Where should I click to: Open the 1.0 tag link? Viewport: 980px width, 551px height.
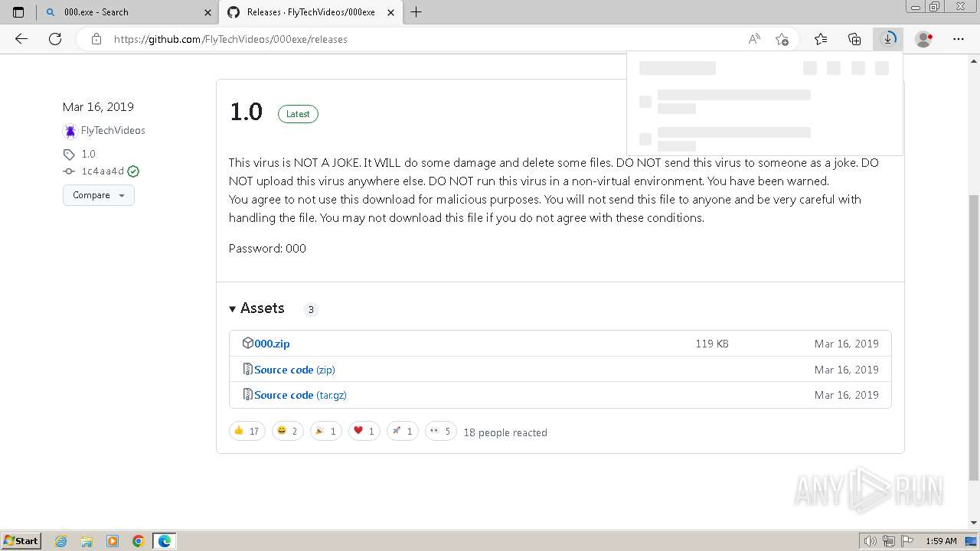pyautogui.click(x=89, y=154)
